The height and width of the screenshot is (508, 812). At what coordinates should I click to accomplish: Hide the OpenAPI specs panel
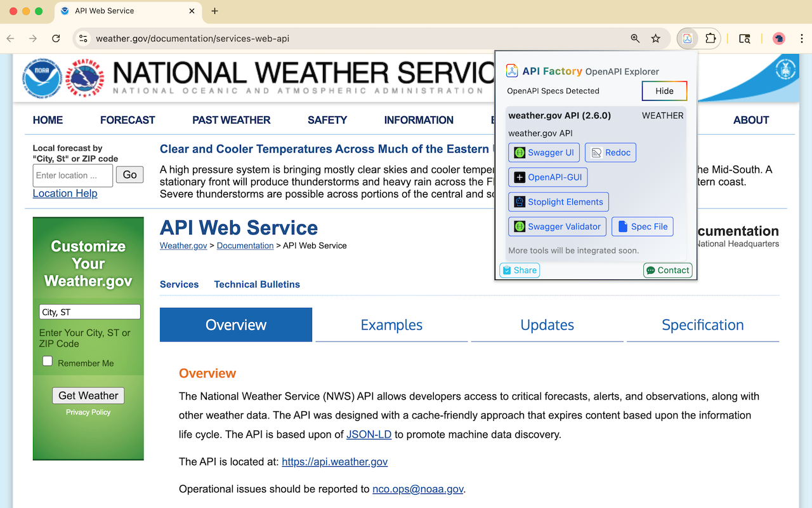[x=664, y=91]
